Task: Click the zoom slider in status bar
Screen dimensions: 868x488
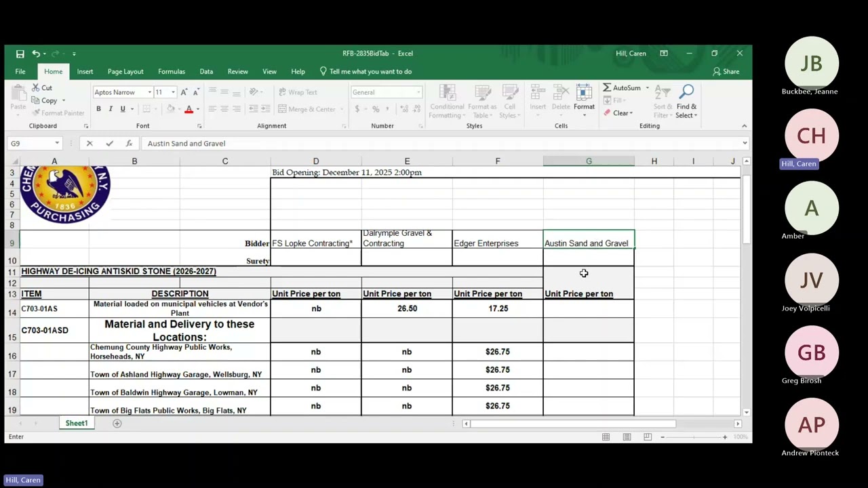Action: [x=693, y=437]
